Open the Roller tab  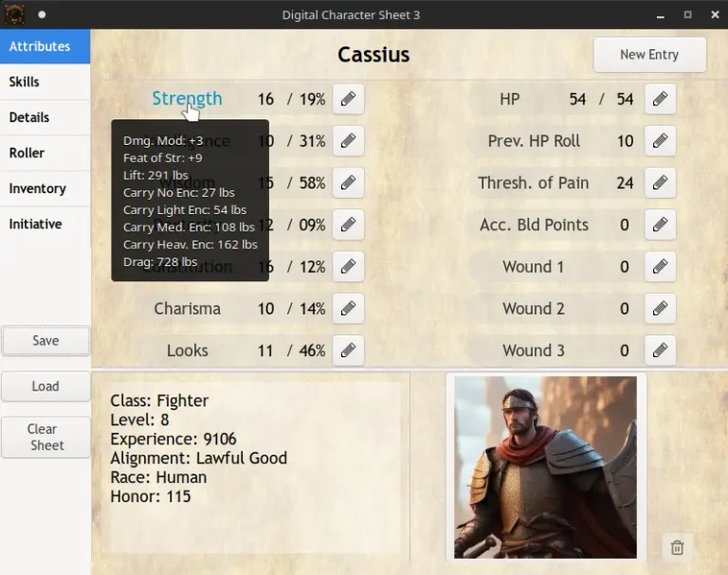(45, 153)
